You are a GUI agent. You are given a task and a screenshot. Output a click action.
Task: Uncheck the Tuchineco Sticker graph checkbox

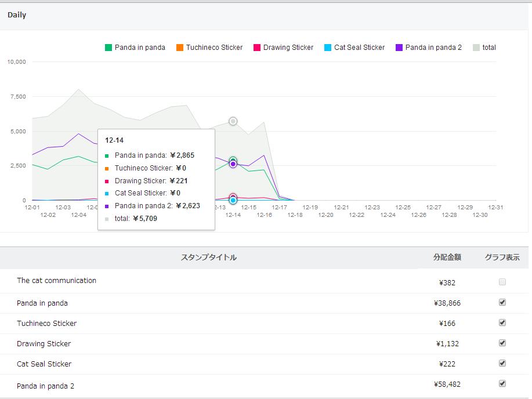(502, 322)
